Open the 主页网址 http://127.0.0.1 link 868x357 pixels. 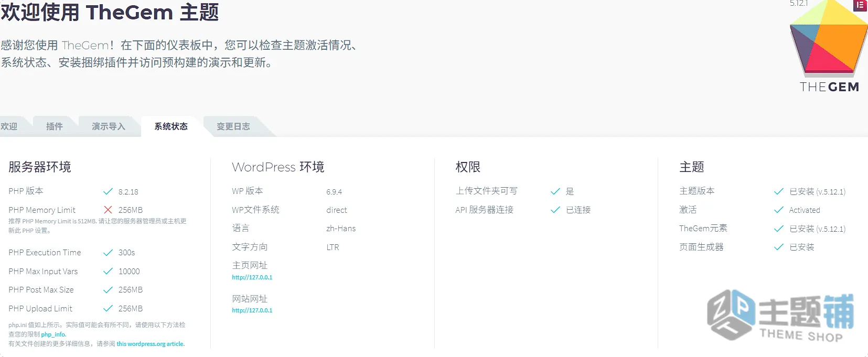click(252, 277)
